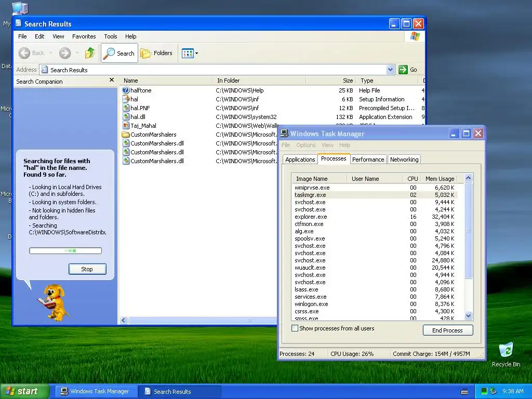Click the process list scroll up arrow

[468, 178]
